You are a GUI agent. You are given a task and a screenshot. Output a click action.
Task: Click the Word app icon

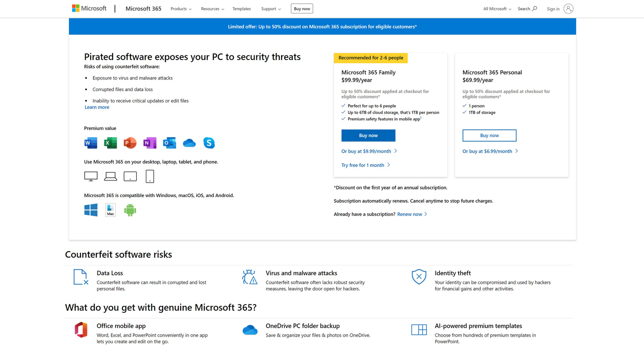pos(91,143)
